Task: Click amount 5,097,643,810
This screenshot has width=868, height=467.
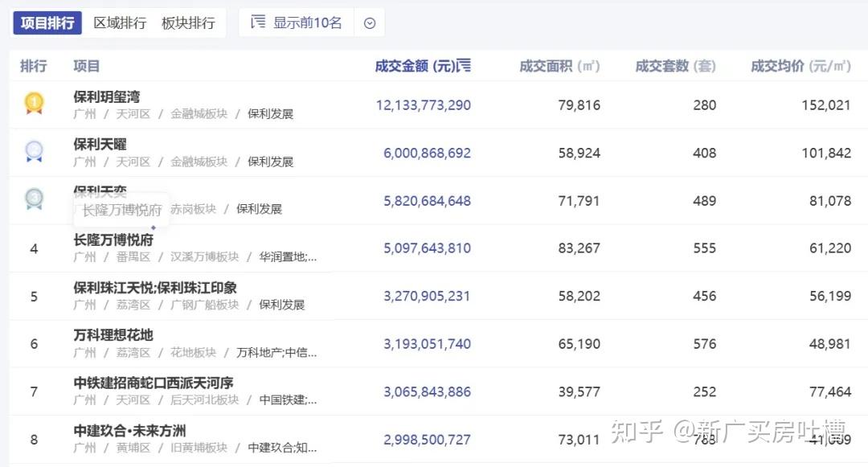Action: (428, 248)
